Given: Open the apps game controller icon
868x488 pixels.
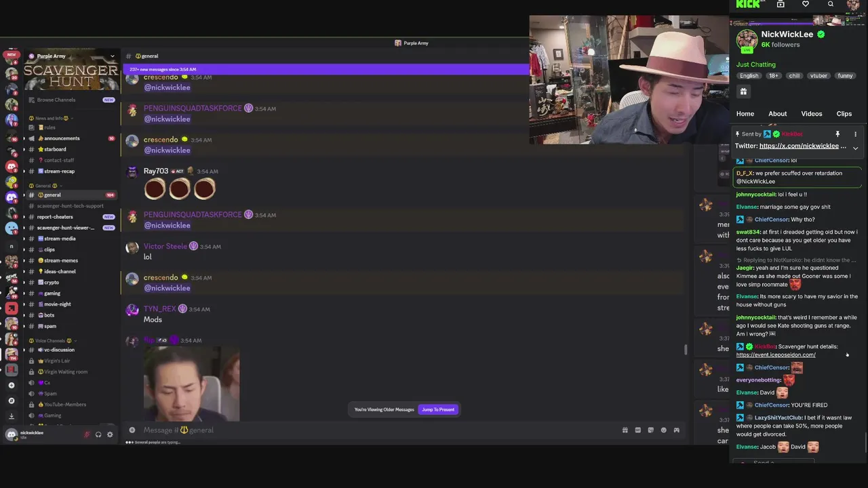Looking at the screenshot, I should click(x=676, y=430).
